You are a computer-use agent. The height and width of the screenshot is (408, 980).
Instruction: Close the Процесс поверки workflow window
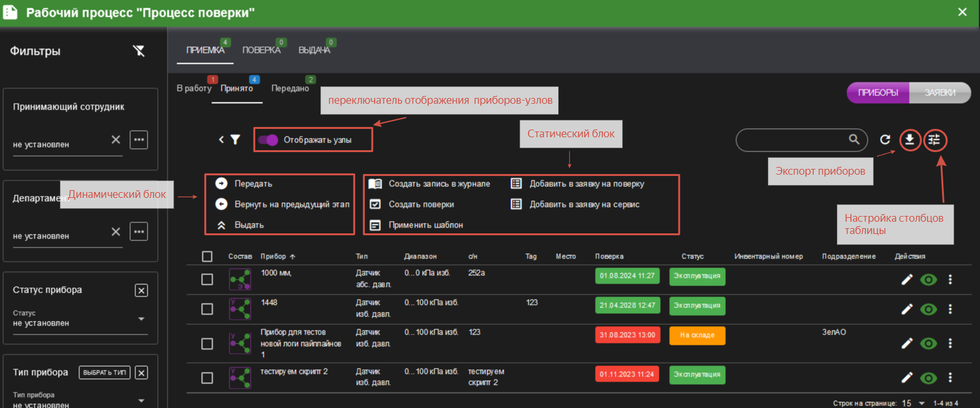coord(962,12)
